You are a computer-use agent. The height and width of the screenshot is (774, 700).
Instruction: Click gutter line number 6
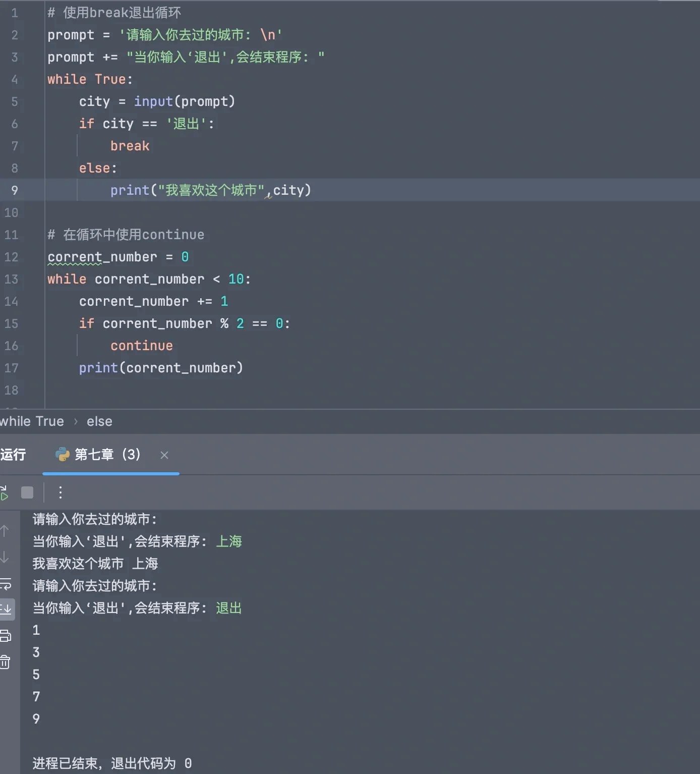click(x=15, y=124)
